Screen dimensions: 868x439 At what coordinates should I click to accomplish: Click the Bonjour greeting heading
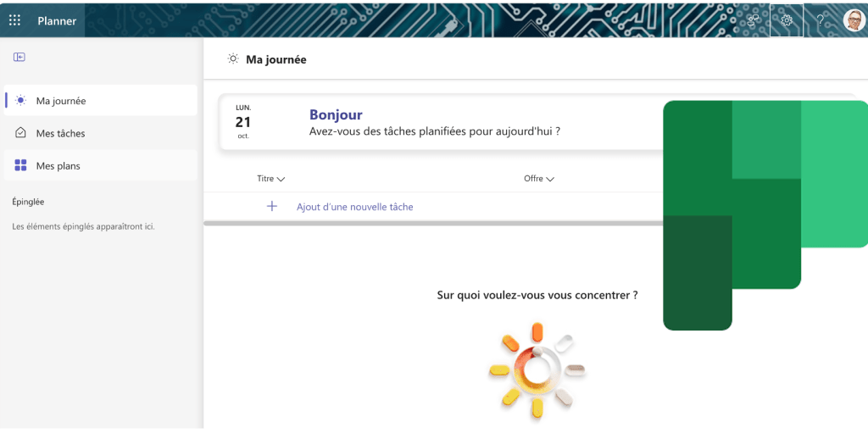[336, 115]
